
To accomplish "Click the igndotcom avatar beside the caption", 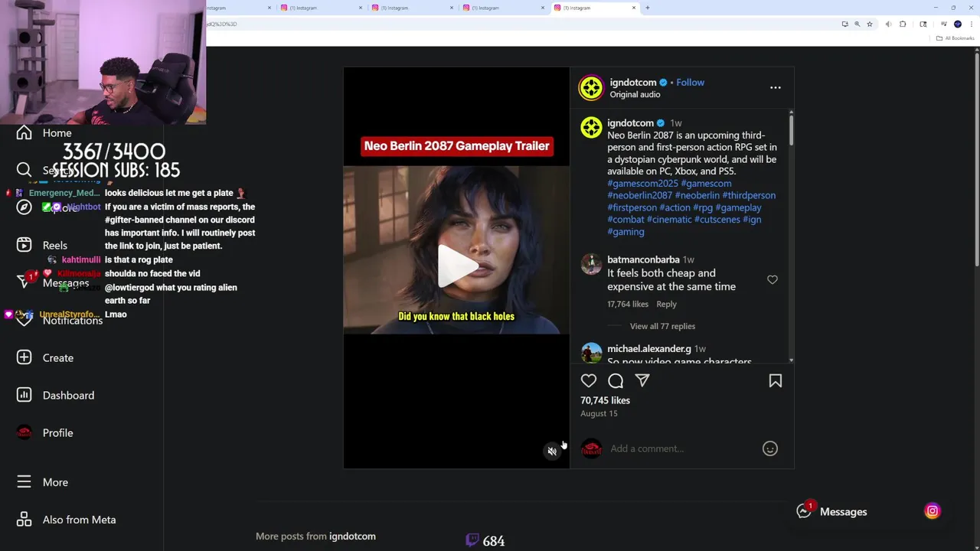I will pos(591,127).
